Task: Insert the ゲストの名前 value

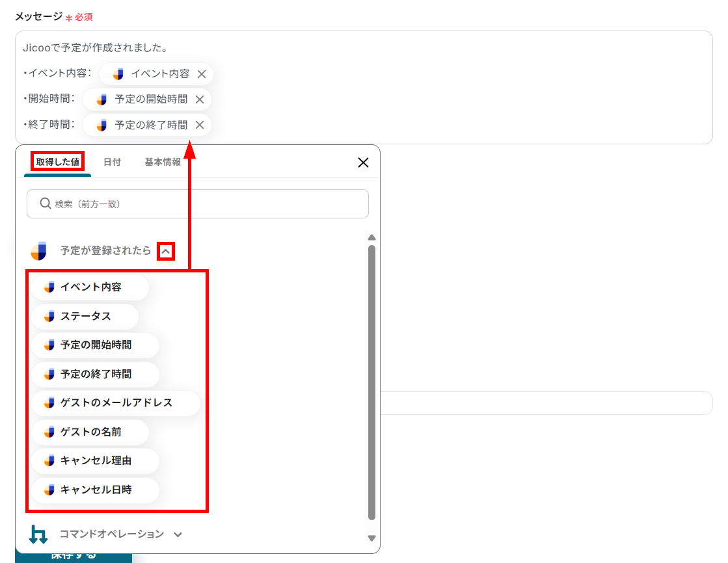Action: pos(90,432)
